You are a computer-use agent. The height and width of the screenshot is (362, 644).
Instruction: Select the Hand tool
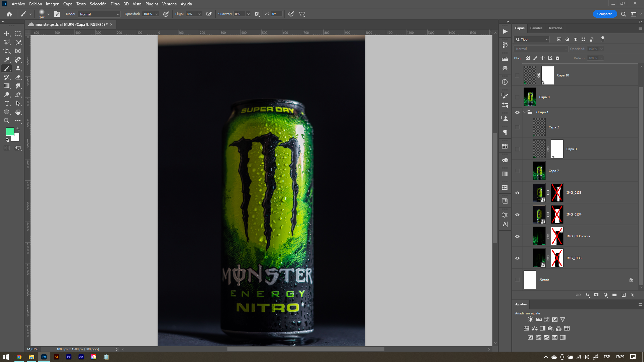point(18,112)
